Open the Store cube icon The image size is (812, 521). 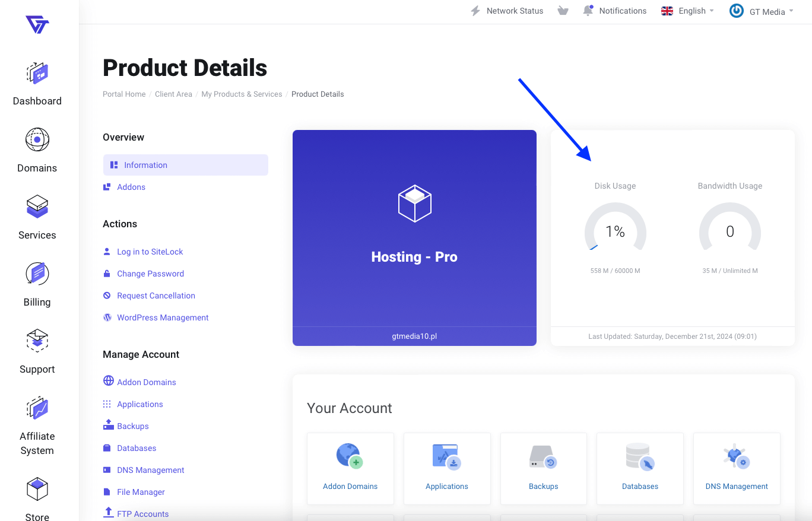point(37,489)
